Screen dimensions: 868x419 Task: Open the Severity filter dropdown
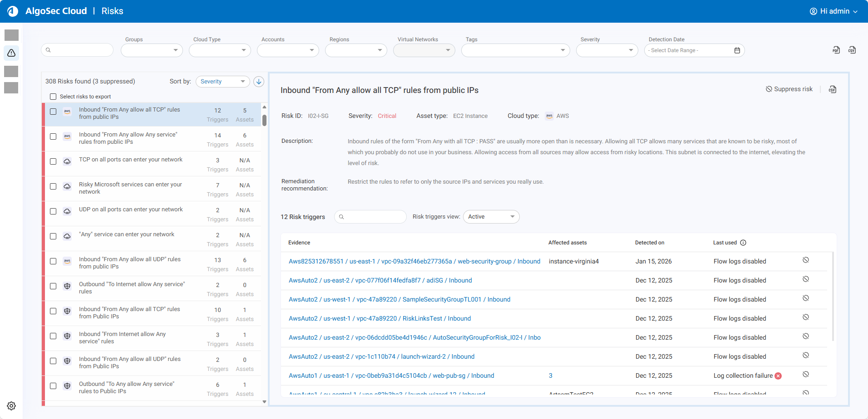[607, 50]
